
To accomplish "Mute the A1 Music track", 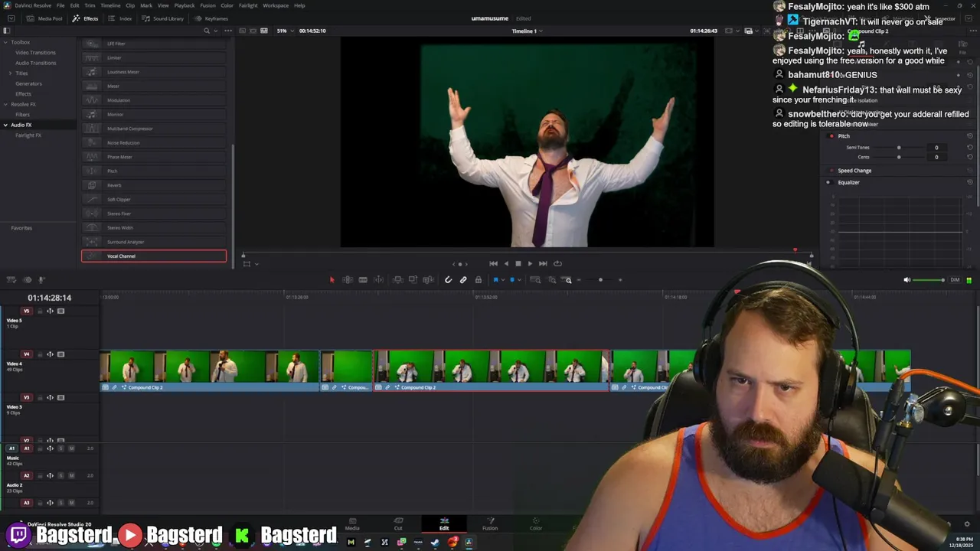I will [72, 448].
